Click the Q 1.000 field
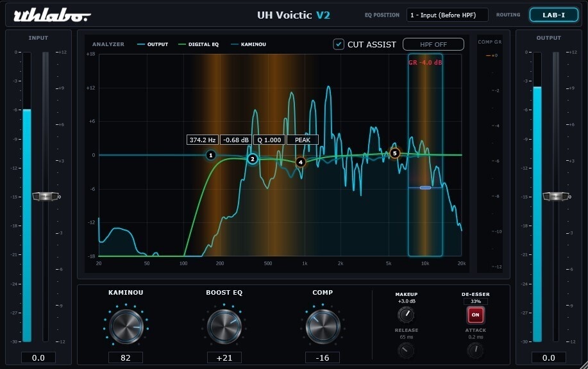588x369 pixels. tap(269, 140)
